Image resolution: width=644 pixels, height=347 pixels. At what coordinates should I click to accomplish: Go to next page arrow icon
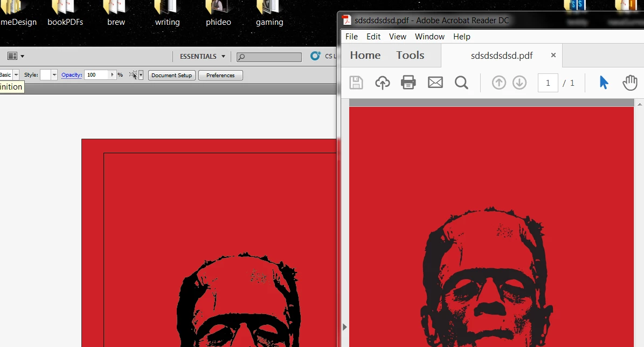click(x=520, y=83)
